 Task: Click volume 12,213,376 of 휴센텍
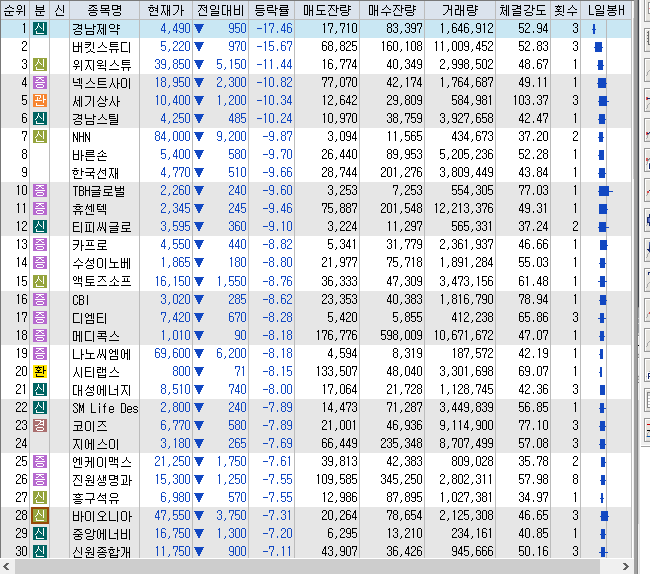tap(463, 208)
